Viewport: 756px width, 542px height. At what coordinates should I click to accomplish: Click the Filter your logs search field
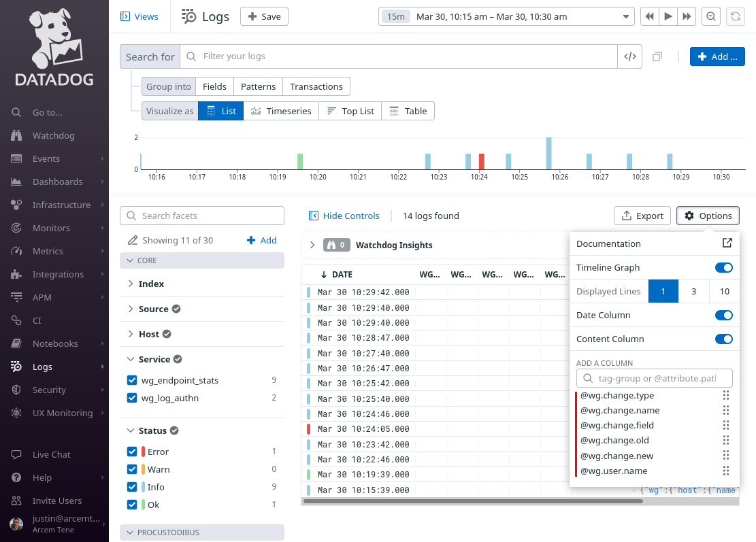point(399,56)
